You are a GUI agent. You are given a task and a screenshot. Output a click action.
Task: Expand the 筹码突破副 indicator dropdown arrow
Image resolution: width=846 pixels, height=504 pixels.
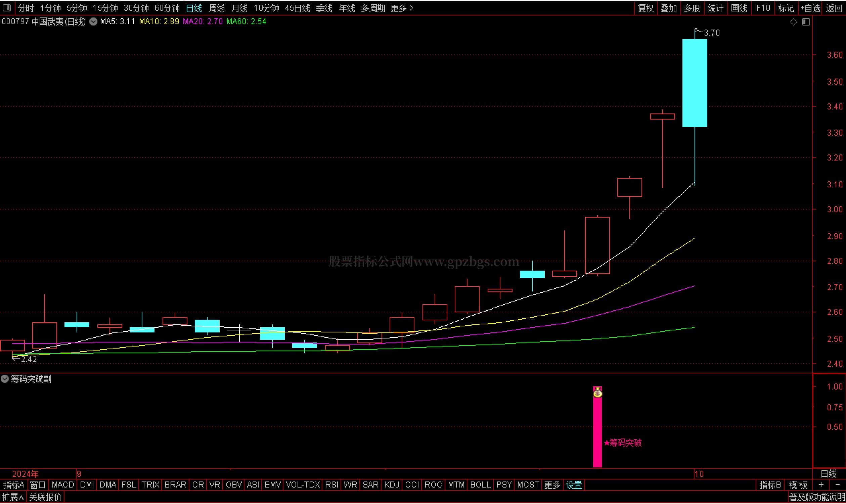pyautogui.click(x=5, y=379)
